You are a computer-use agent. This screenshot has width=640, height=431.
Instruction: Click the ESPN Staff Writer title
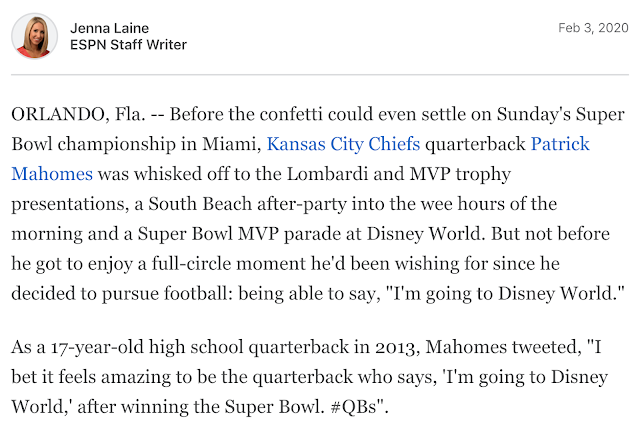tap(128, 44)
